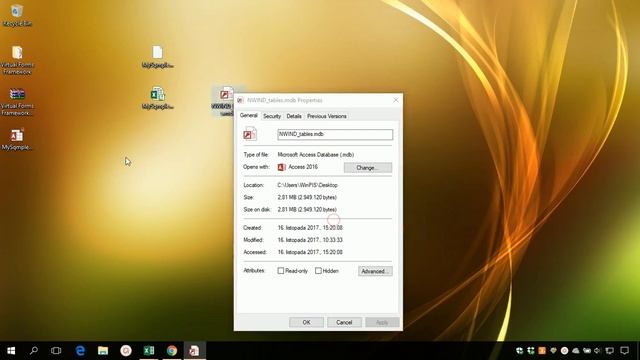Click the Created date 15:20:08 value
Screen dimensions: 640x360
coord(310,228)
